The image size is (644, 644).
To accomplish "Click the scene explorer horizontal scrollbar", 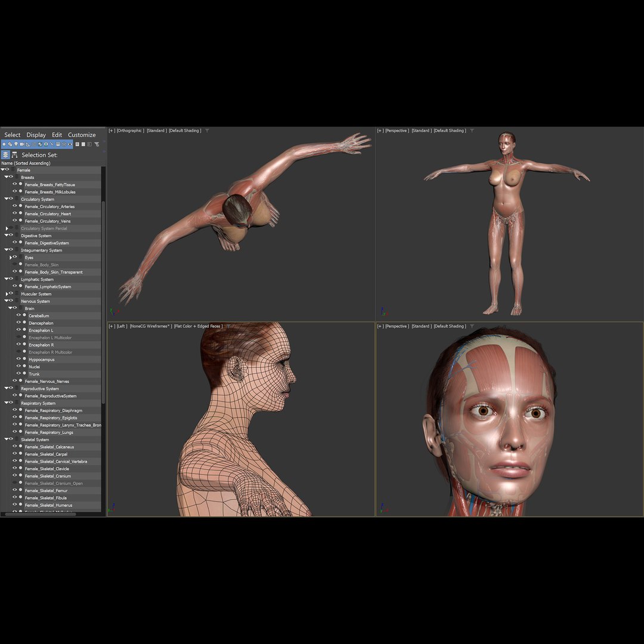I will pyautogui.click(x=41, y=514).
